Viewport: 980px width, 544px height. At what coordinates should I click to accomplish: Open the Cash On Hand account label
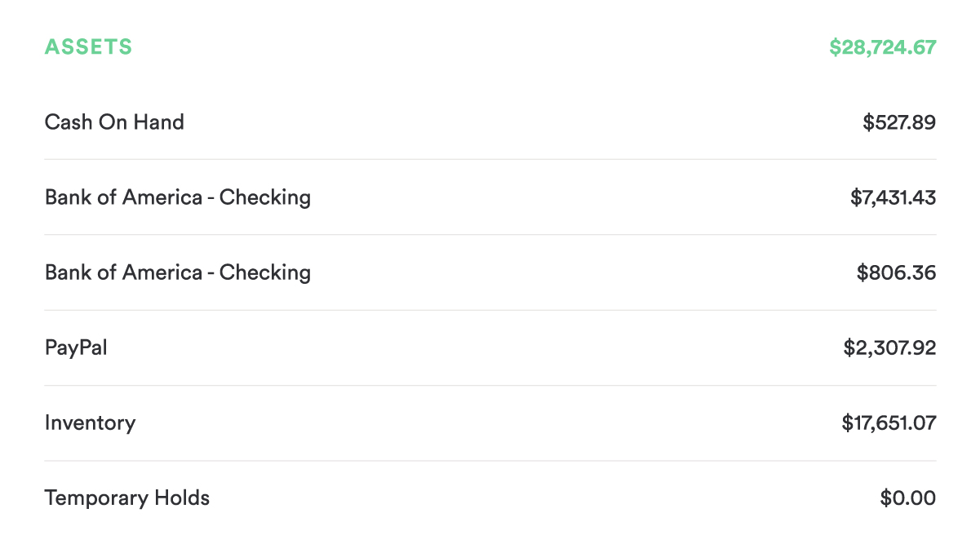114,122
